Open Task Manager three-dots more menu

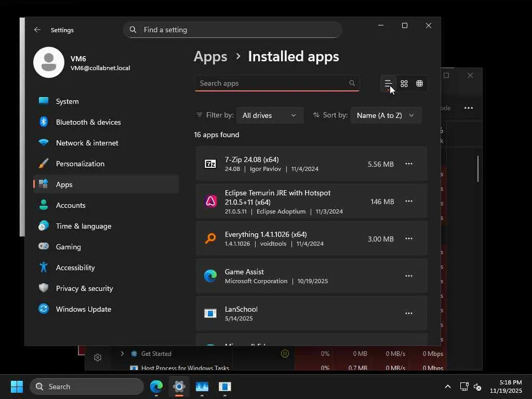(x=469, y=108)
